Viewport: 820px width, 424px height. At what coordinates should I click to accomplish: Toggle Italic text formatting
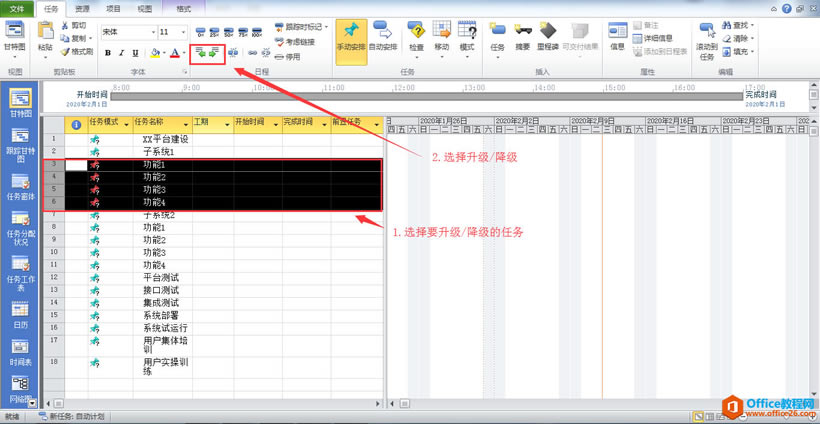click(x=122, y=53)
